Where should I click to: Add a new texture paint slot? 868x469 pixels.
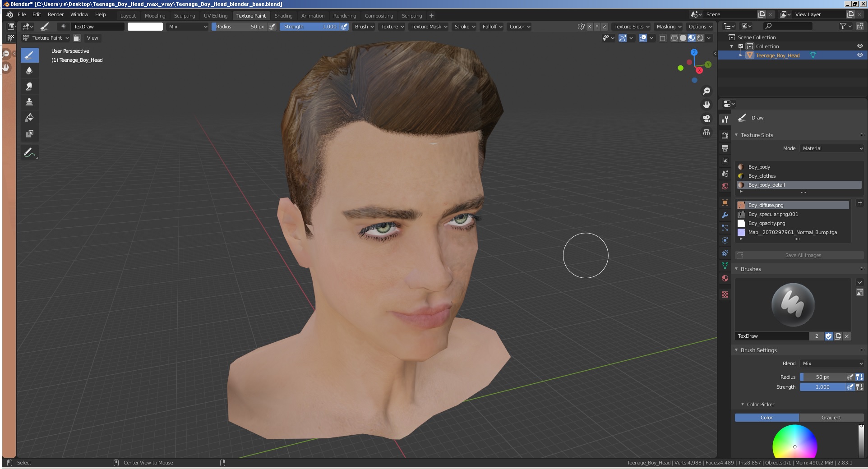[859, 203]
